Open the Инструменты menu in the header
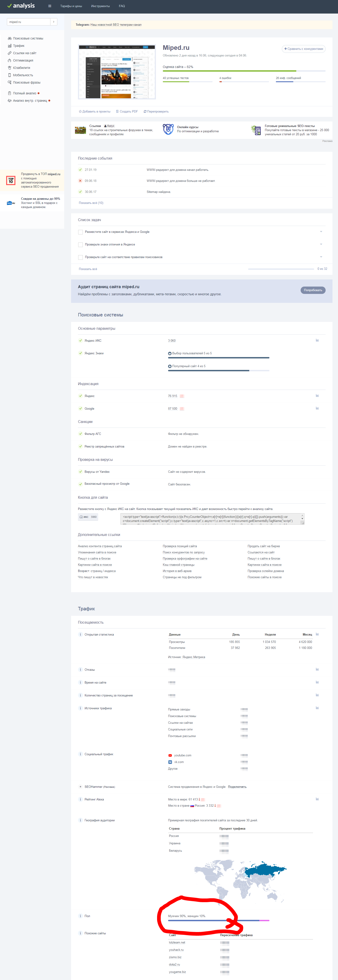Image resolution: width=338 pixels, height=980 pixels. click(x=100, y=6)
